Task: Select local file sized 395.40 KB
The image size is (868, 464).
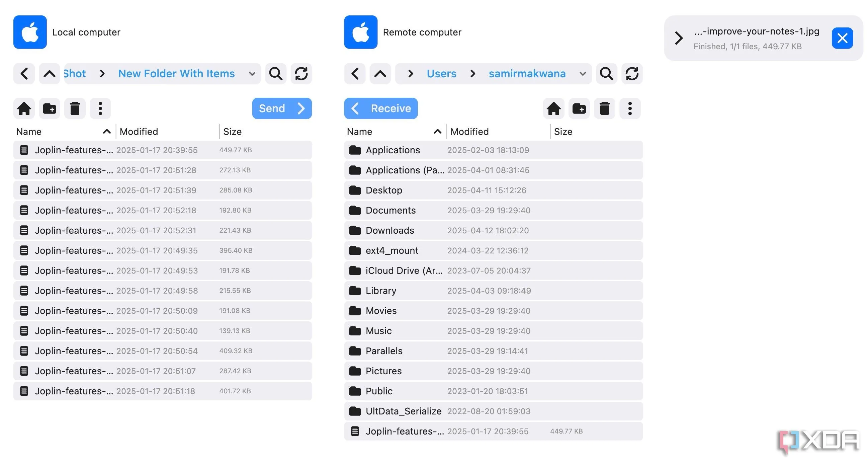Action: point(163,250)
